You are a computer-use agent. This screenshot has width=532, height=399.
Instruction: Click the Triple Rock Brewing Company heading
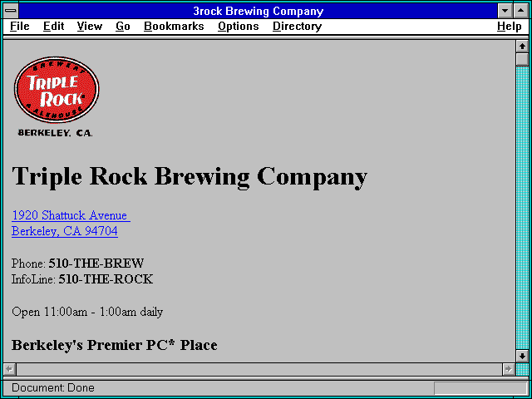(x=190, y=177)
